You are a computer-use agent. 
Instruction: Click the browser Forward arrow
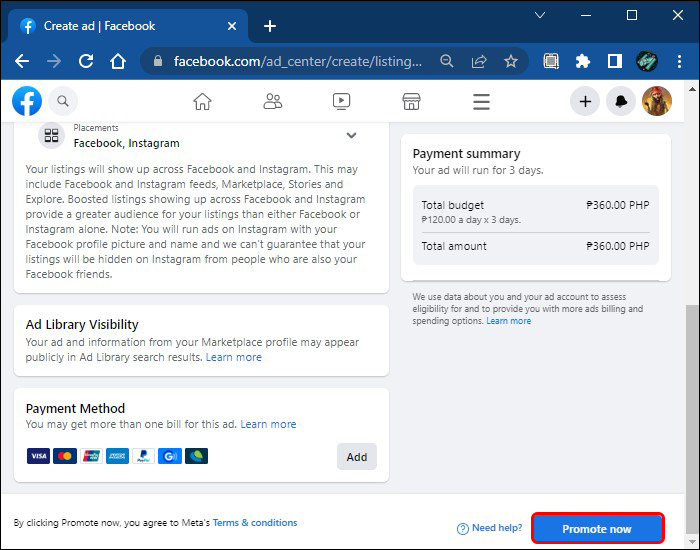point(54,61)
